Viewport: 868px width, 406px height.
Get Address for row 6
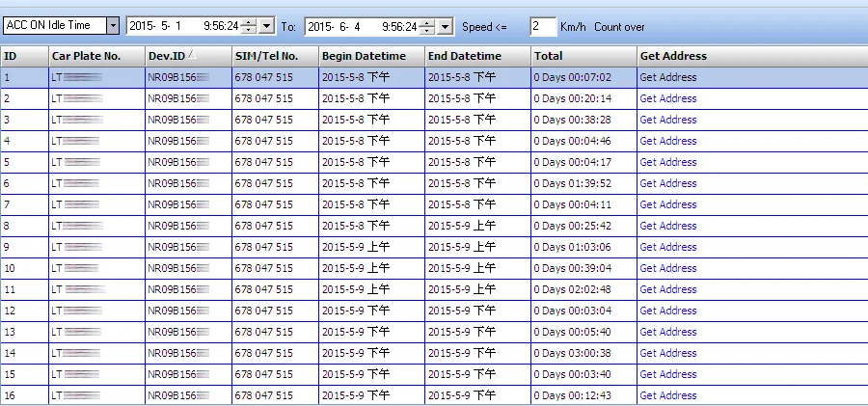point(668,183)
